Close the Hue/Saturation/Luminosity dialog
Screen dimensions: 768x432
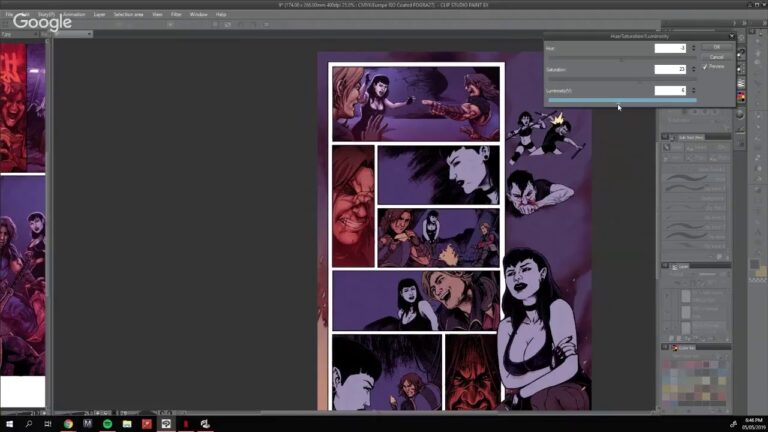click(732, 36)
